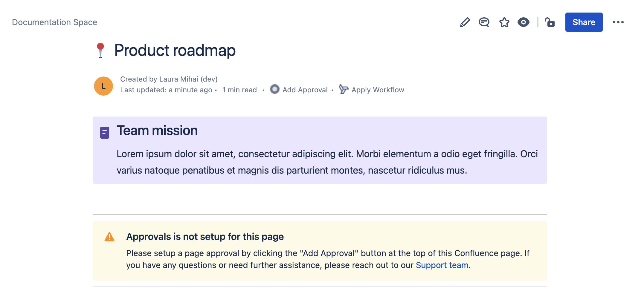Follow the Support team link
644x297 pixels.
click(x=442, y=265)
